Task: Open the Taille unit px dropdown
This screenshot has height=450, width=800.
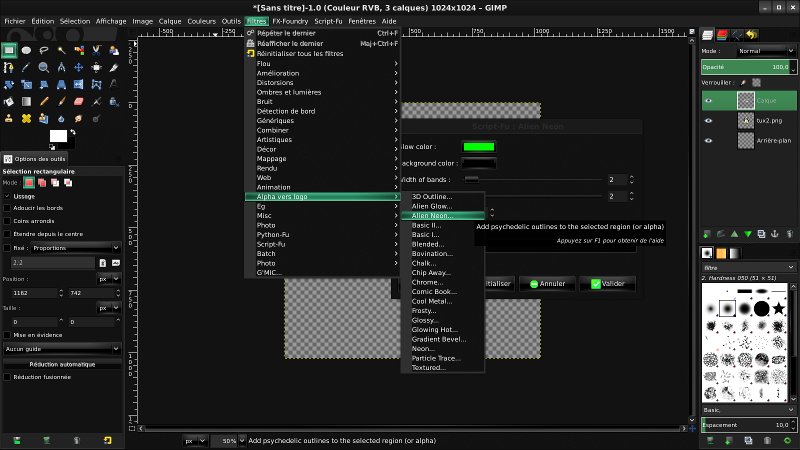Action: coord(109,308)
